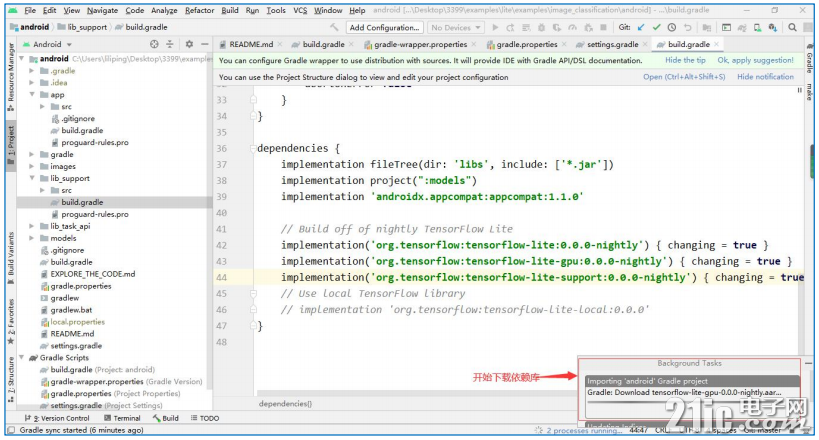Toggle Build tool window
Screen dimensions: 819x440
[166, 418]
